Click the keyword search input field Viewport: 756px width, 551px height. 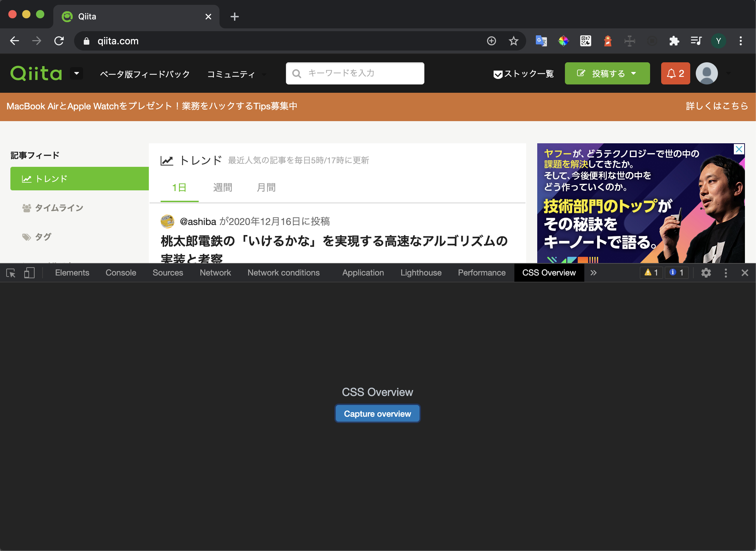click(355, 73)
